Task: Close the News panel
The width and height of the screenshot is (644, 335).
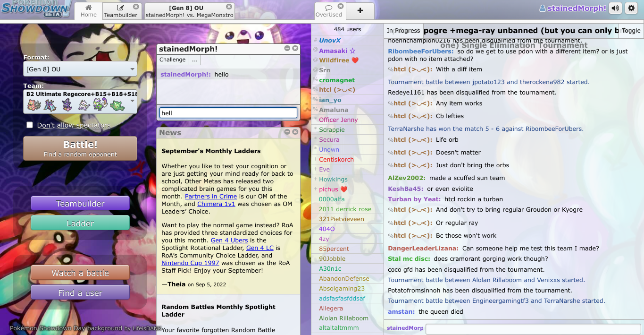Action: point(295,132)
